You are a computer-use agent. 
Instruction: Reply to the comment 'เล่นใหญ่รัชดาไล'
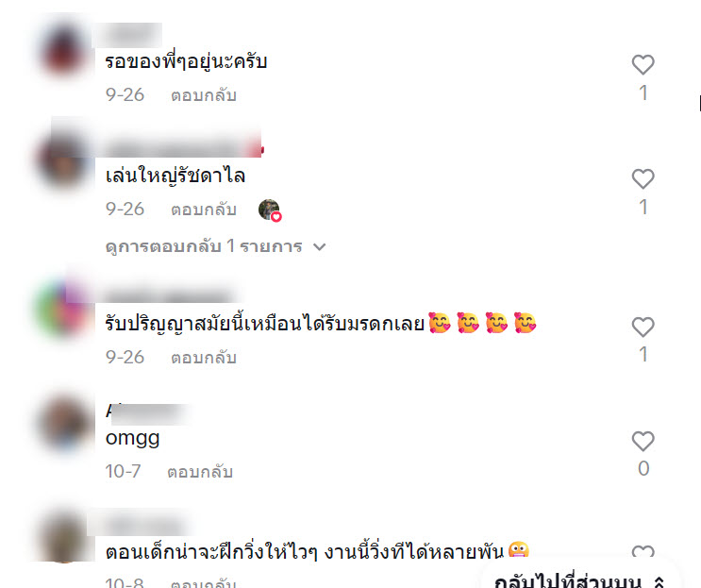pyautogui.click(x=204, y=210)
